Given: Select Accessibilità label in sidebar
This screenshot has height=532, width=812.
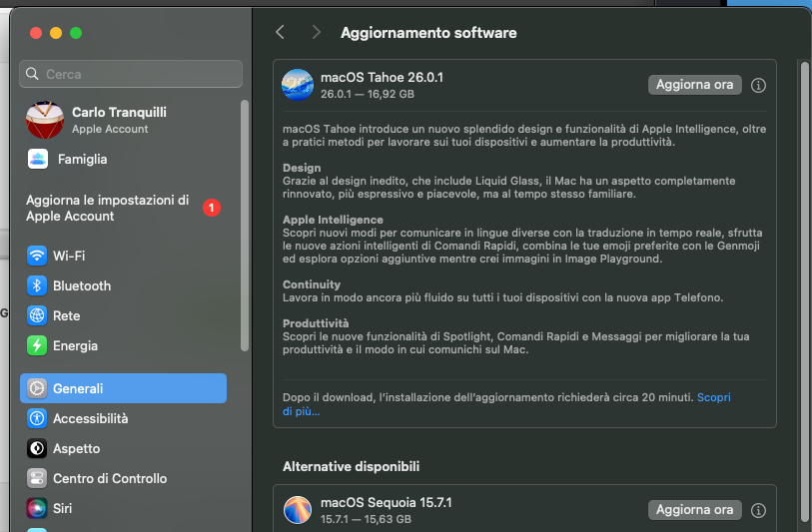Looking at the screenshot, I should tap(91, 418).
